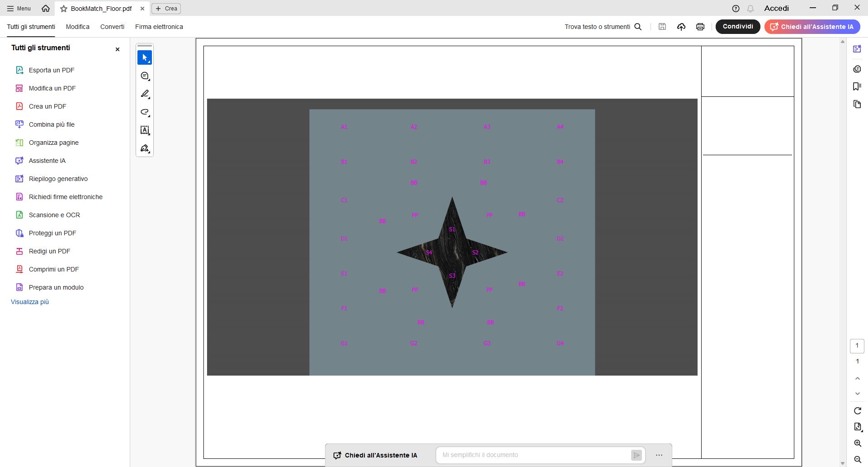Open the page thumbnails panel icon
Image resolution: width=868 pixels, height=467 pixels.
point(857,105)
